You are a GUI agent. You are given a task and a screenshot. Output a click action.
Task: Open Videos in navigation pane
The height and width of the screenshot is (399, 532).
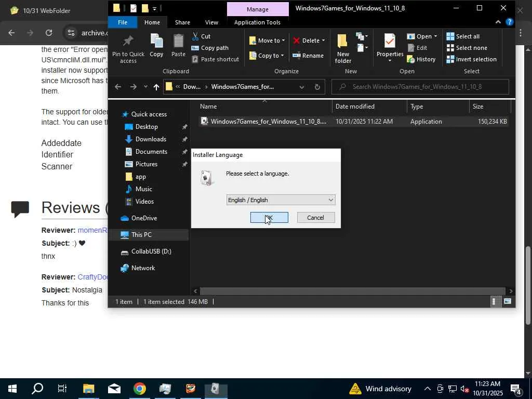pos(144,202)
